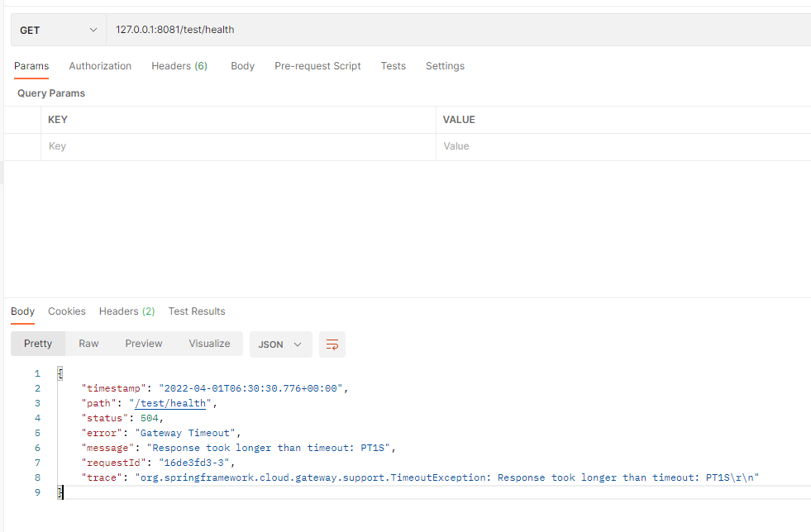Open the request Headers (6) tab
The width and height of the screenshot is (811, 532).
pos(179,66)
